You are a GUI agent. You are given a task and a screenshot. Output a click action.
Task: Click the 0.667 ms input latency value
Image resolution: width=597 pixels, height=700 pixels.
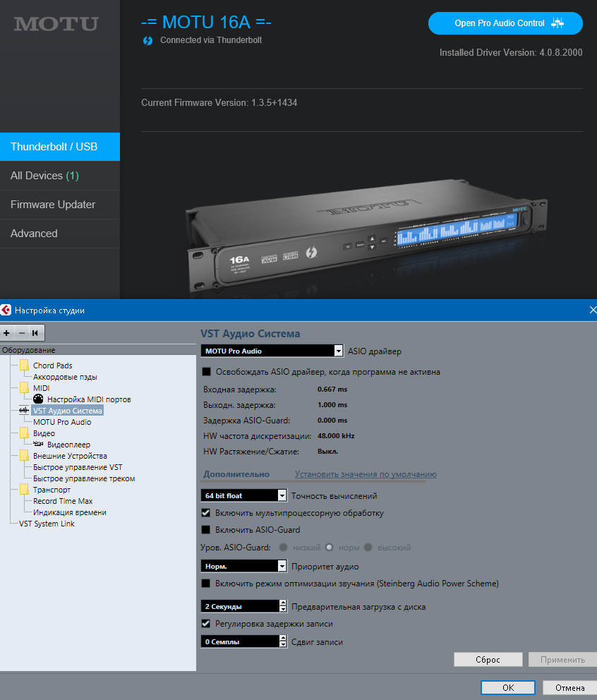(x=332, y=390)
